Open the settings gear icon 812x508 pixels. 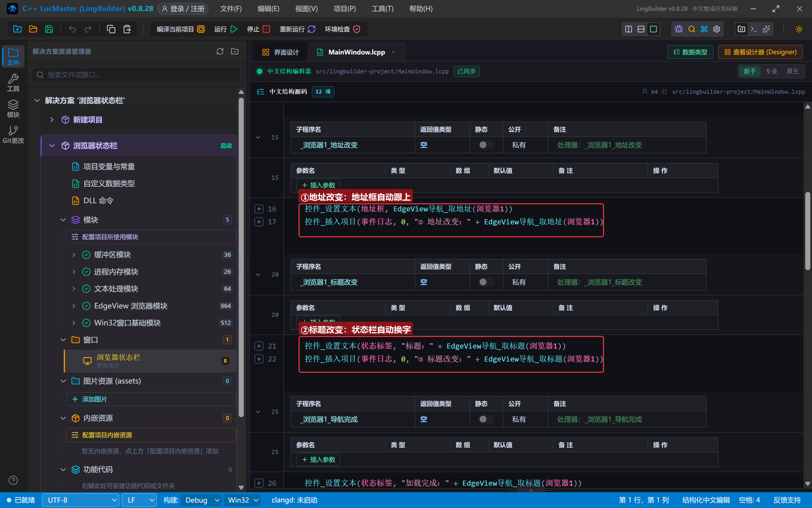pos(717,29)
